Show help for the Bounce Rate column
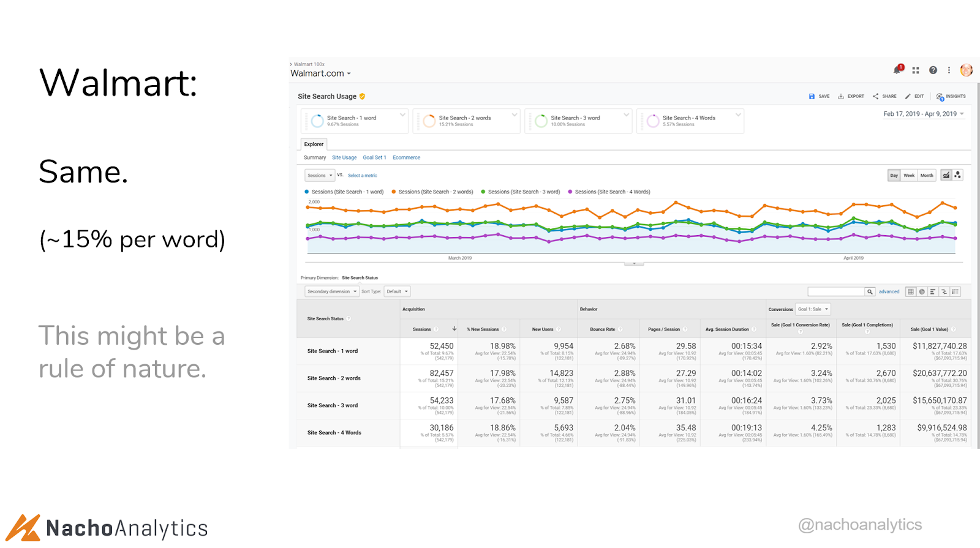The image size is (980, 548). [x=620, y=329]
